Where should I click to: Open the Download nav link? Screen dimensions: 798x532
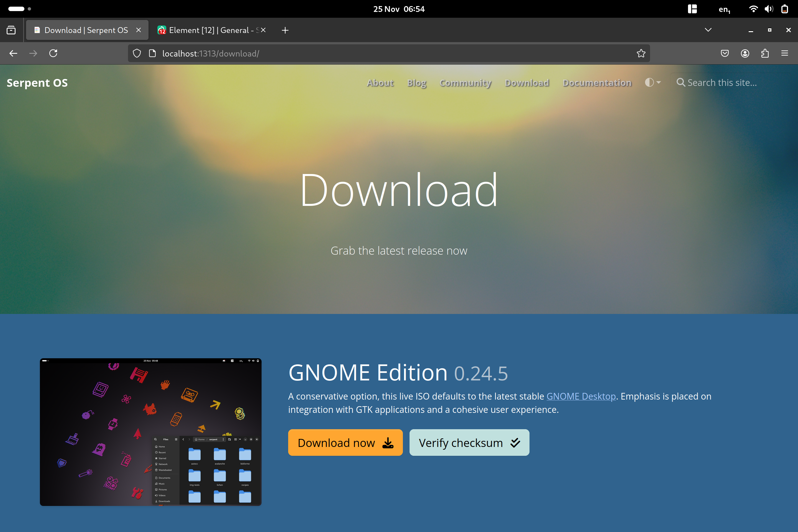point(526,83)
